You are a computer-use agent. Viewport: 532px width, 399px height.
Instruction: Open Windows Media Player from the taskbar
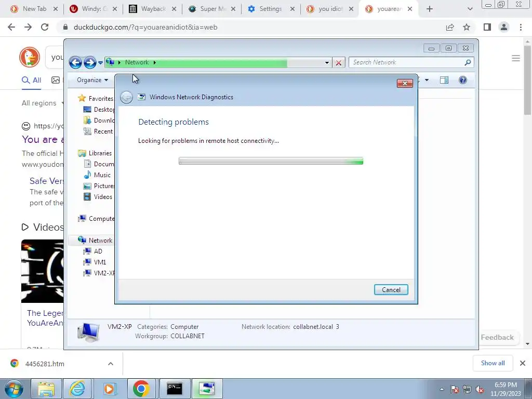coord(109,389)
